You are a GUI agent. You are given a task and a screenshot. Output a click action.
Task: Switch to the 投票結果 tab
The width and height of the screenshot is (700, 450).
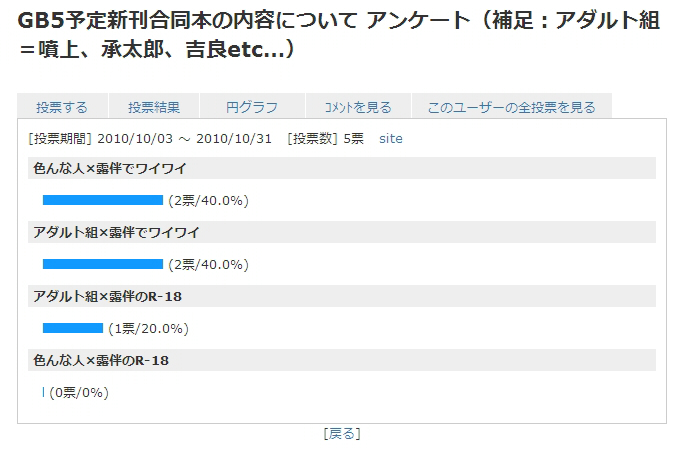coord(154,107)
